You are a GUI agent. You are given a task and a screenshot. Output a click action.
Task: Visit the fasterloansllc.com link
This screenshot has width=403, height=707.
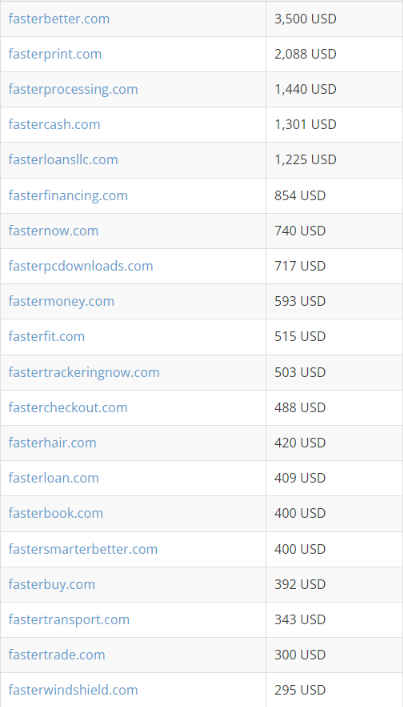coord(63,160)
